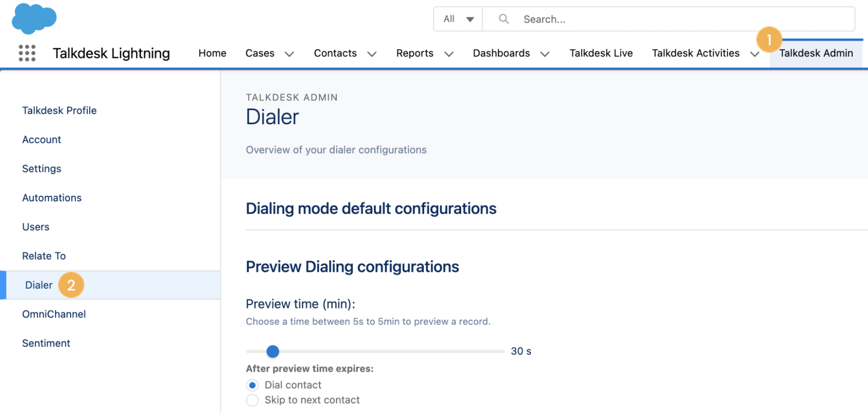Switch to the Talkdesk Live tab
Image resolution: width=868 pixels, height=413 pixels.
coord(601,53)
